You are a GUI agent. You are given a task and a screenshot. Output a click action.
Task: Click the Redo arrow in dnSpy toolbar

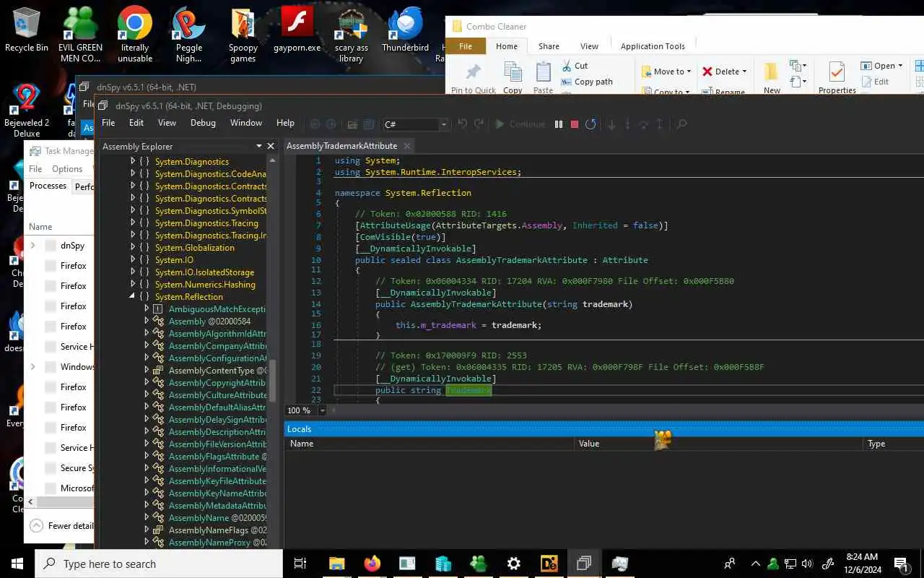point(479,124)
